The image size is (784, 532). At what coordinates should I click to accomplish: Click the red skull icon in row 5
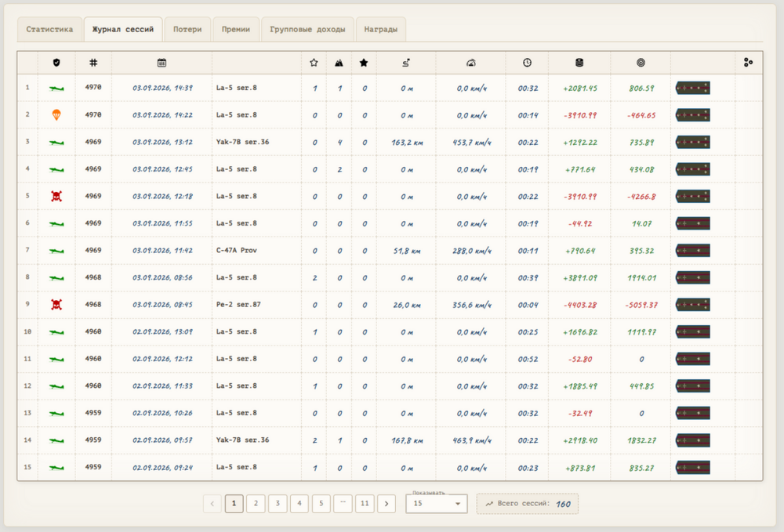pos(56,197)
